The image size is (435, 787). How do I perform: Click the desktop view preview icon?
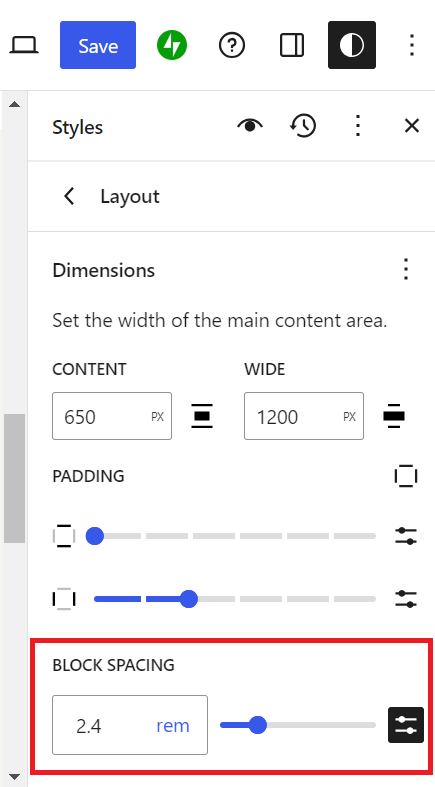(24, 45)
